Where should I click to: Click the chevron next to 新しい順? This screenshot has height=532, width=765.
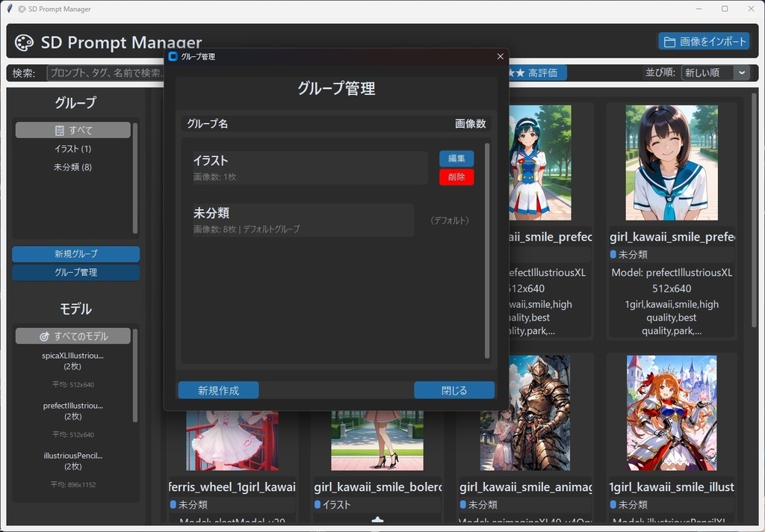(x=742, y=72)
